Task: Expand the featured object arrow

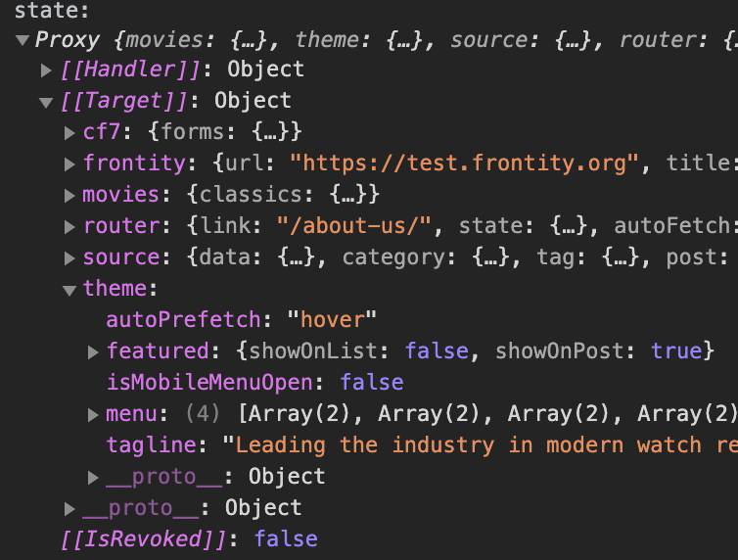Action: tap(93, 351)
